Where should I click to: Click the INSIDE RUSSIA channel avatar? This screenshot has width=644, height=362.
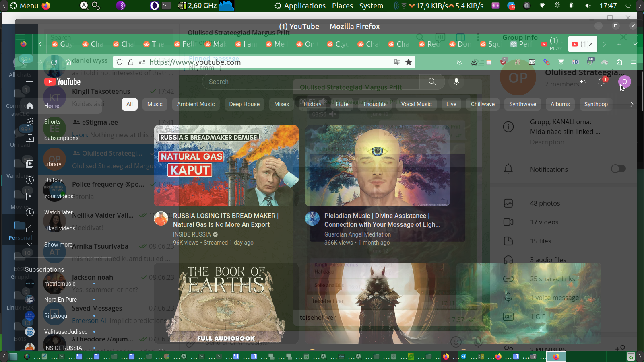[x=161, y=218]
